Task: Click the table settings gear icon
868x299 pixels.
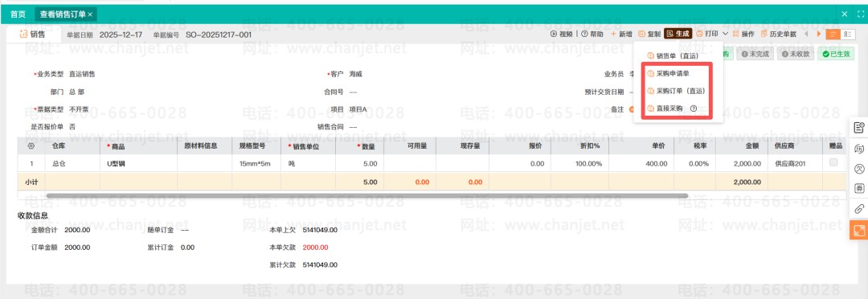Action: click(x=31, y=146)
